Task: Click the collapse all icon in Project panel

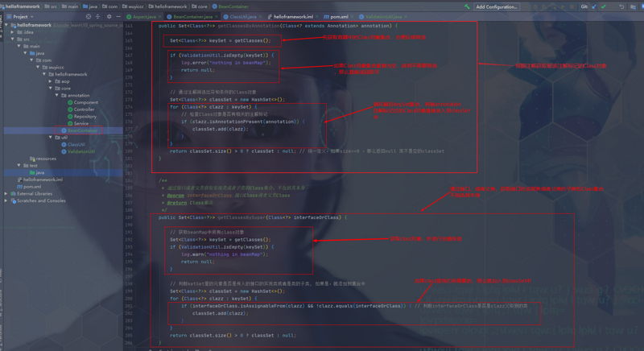Action: click(97, 16)
